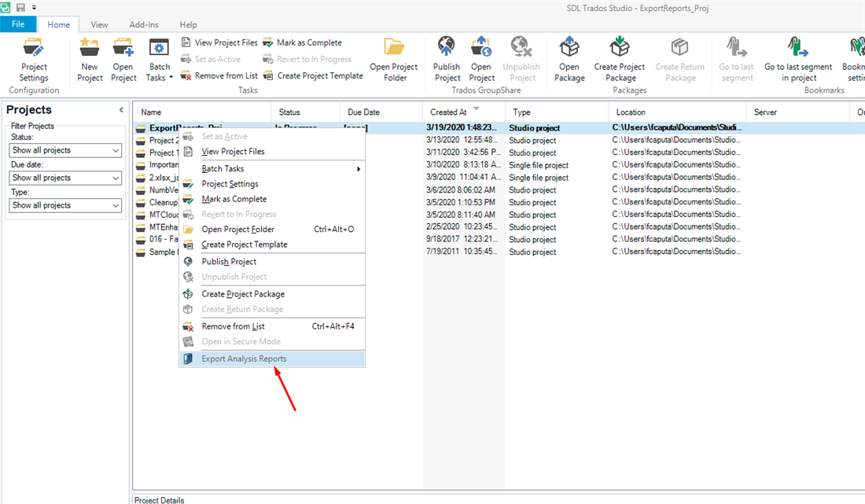This screenshot has height=504, width=865.
Task: Click the Publish Project context menu icon
Action: [188, 261]
